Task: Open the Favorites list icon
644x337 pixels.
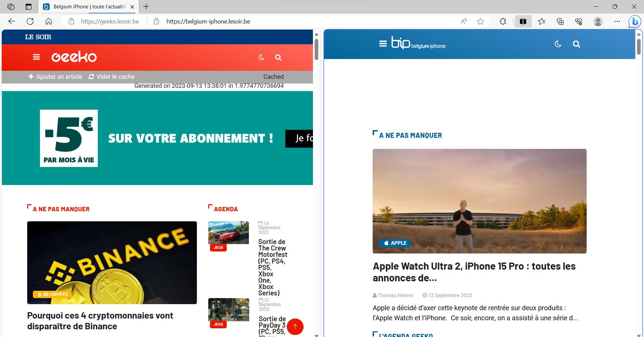Action: pos(542,21)
